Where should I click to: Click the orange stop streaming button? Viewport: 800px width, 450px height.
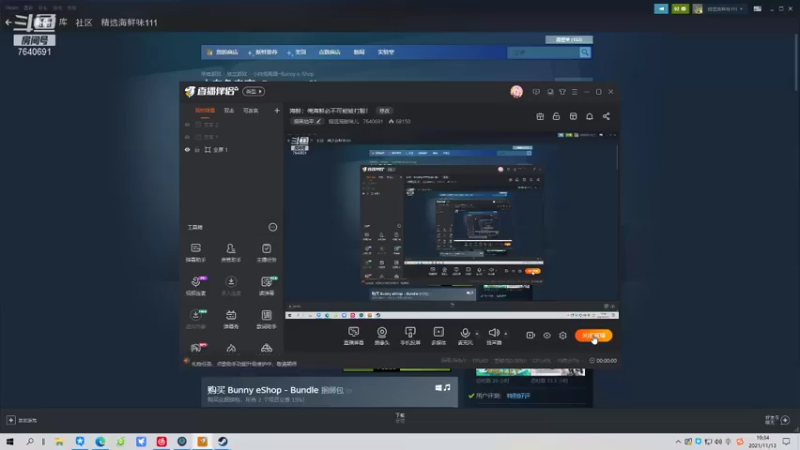(593, 336)
